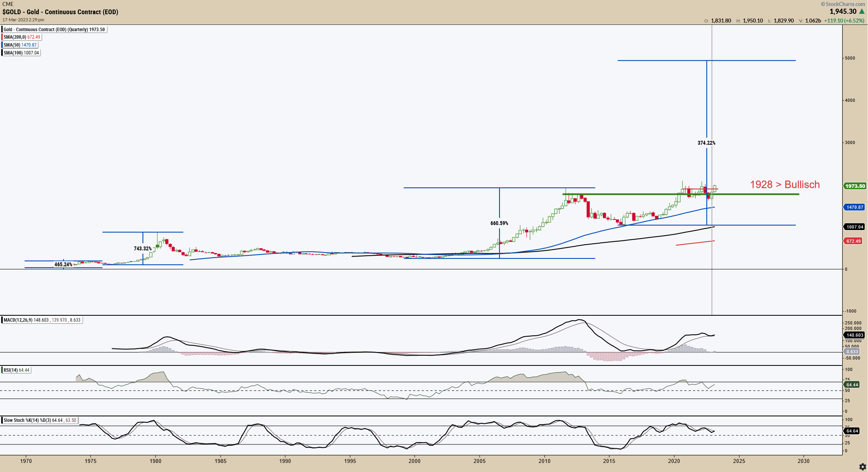Click the 374.22% measurement label
868x472 pixels.
(706, 143)
